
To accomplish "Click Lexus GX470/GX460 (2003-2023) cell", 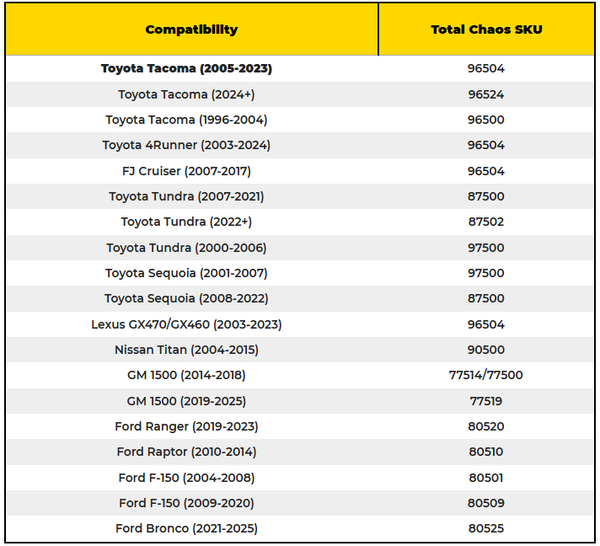I will click(x=186, y=324).
